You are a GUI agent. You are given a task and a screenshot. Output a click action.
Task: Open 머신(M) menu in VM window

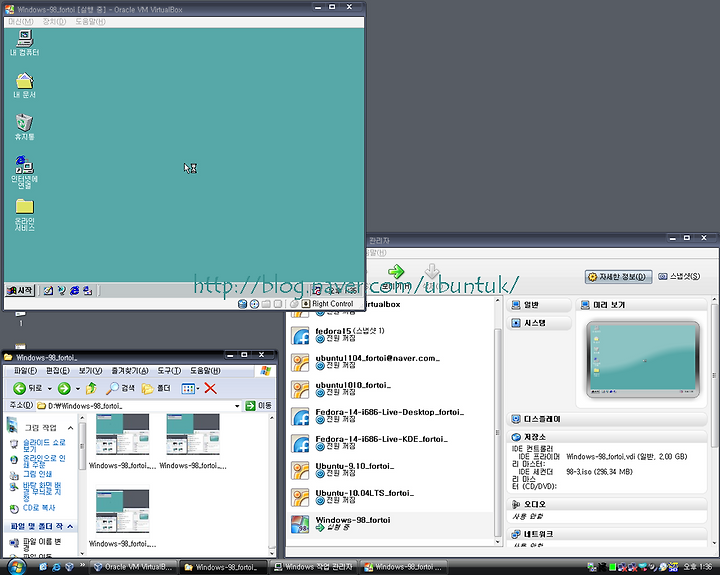(x=21, y=22)
